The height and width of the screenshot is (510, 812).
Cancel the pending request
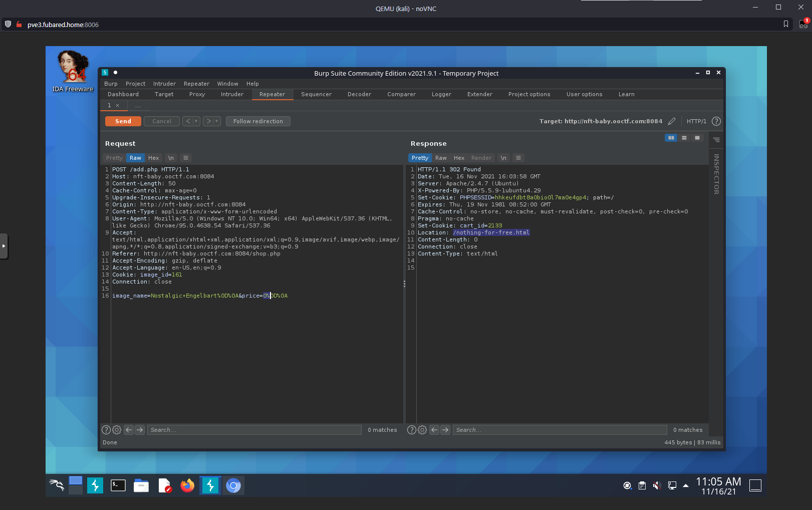coord(162,121)
